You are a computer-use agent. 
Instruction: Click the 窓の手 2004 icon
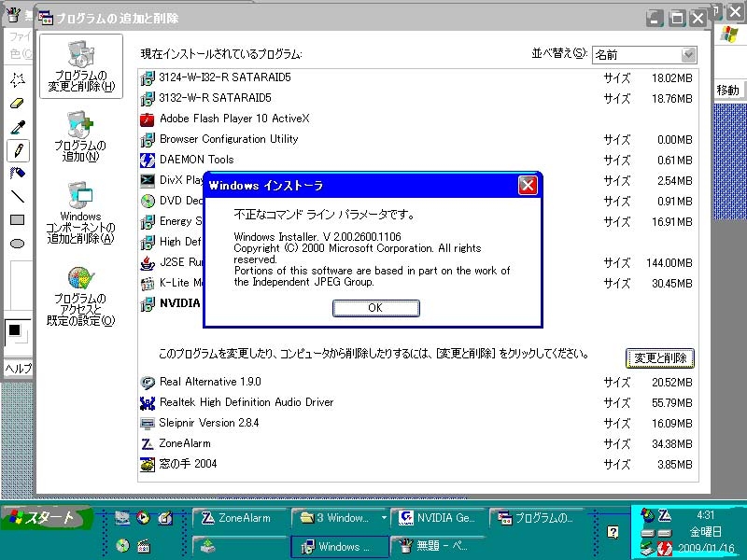click(x=148, y=464)
